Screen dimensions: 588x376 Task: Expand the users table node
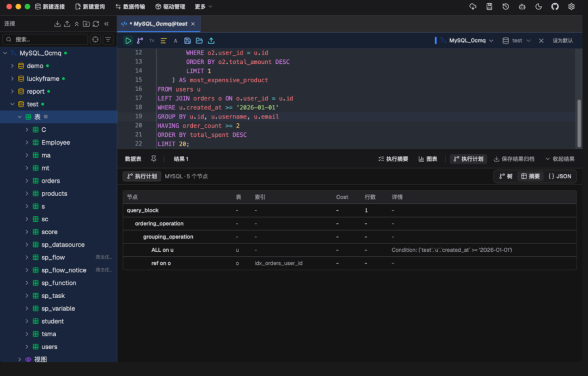[27, 347]
